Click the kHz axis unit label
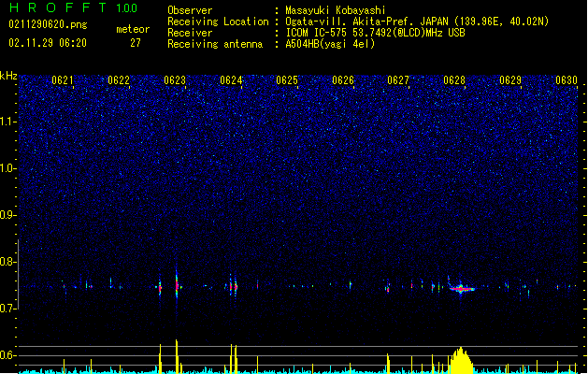The image size is (588, 374). [8, 76]
